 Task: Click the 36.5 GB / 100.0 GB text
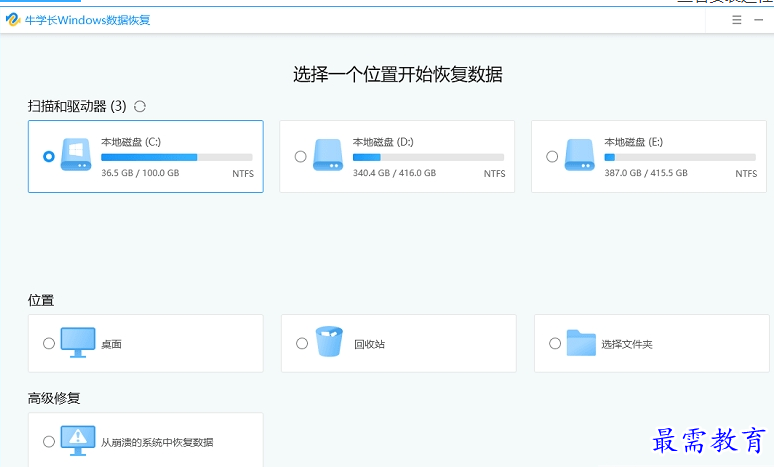pyautogui.click(x=140, y=173)
